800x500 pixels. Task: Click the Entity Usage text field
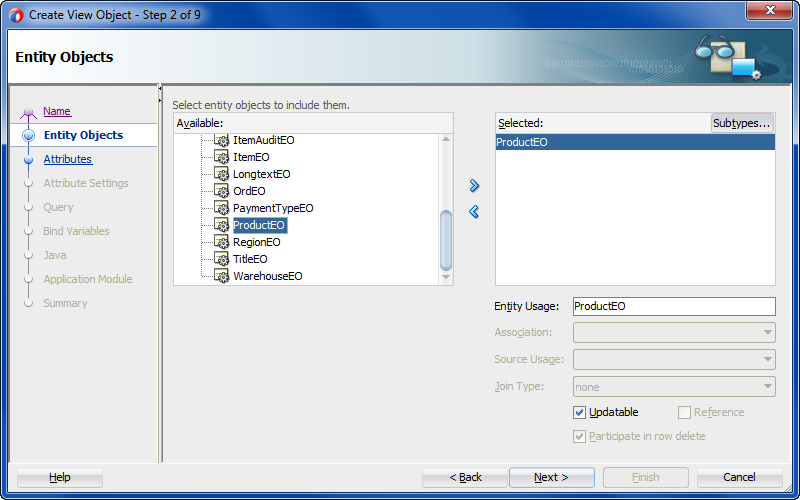pyautogui.click(x=674, y=307)
